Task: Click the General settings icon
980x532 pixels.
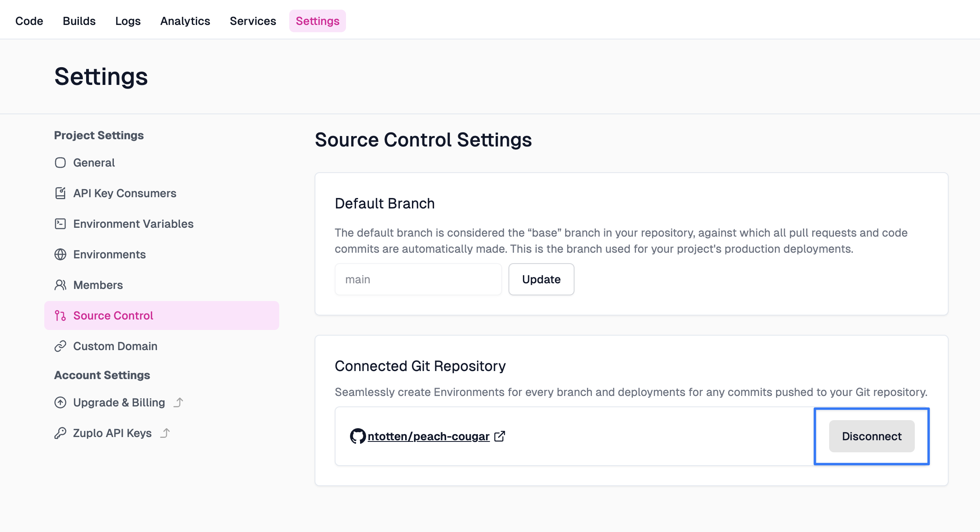Action: coord(60,163)
